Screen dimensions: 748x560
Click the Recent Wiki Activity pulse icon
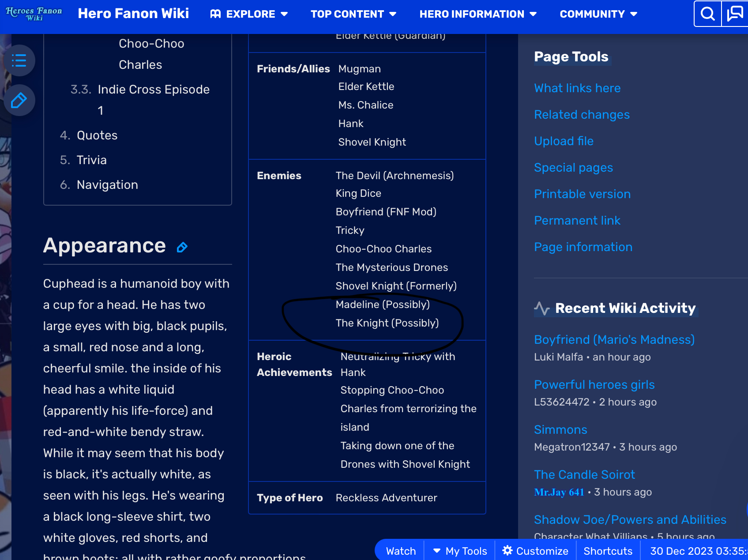tap(542, 308)
